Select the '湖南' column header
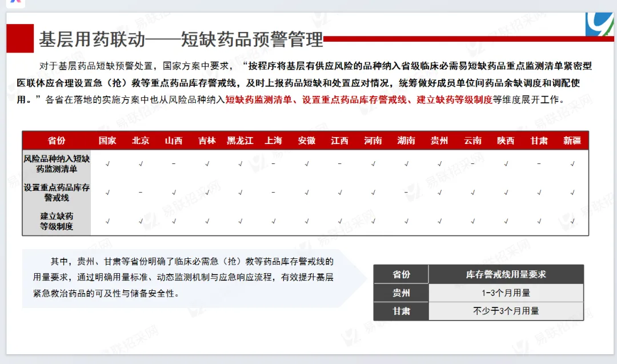 click(406, 141)
